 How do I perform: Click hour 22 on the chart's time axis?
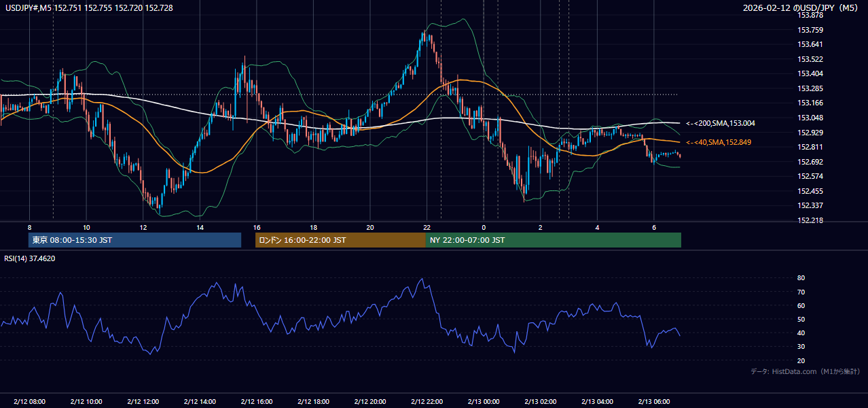point(427,227)
